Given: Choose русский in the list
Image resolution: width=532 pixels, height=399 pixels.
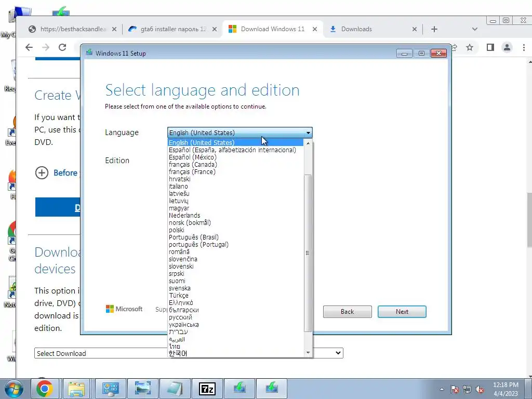Looking at the screenshot, I should [235, 317].
